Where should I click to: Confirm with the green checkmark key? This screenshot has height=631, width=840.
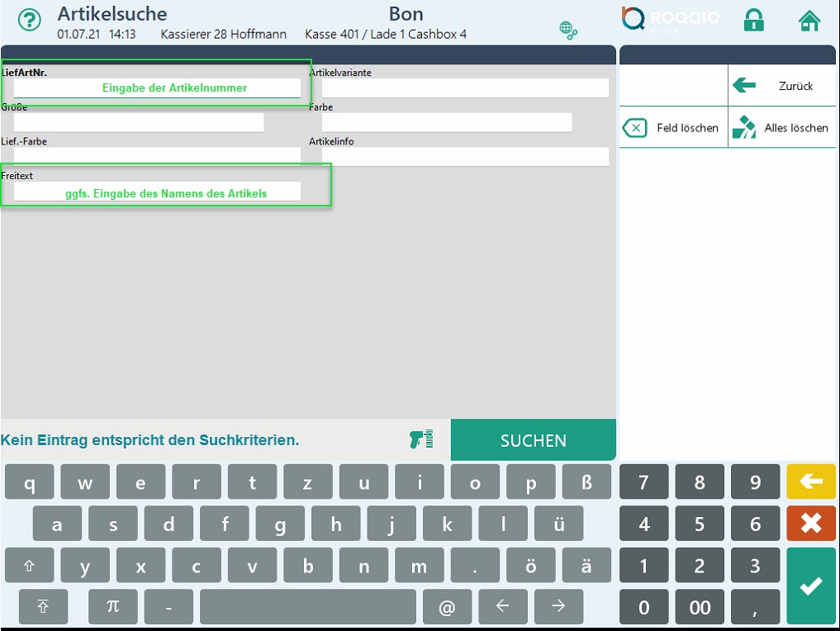pos(810,585)
